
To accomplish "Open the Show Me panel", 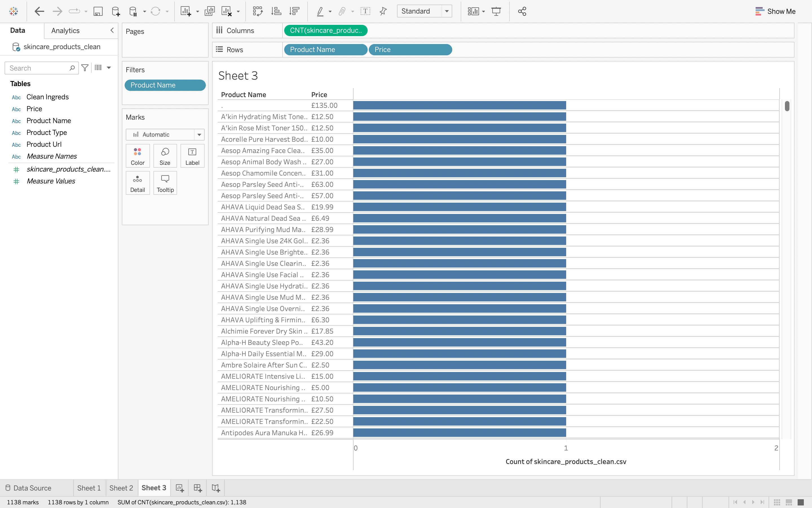I will [775, 11].
